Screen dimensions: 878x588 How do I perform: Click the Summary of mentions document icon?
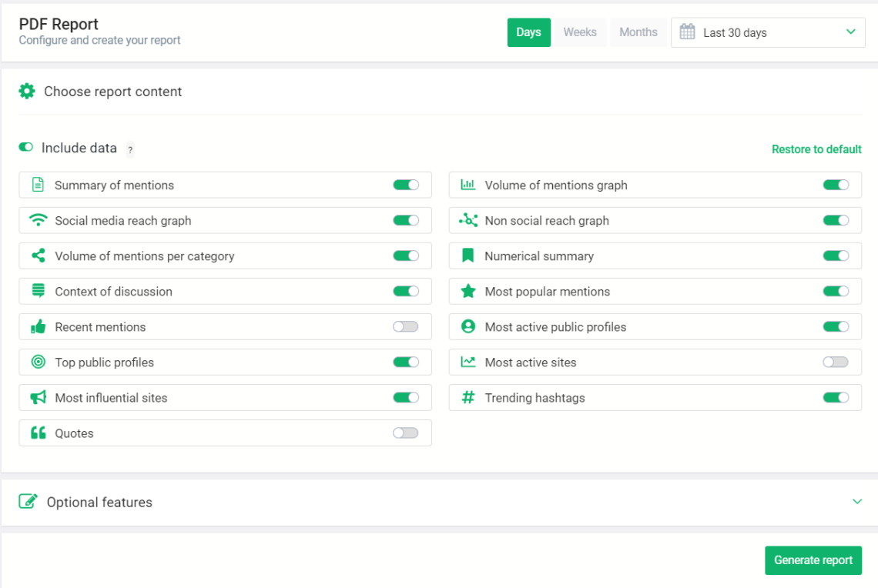point(38,185)
